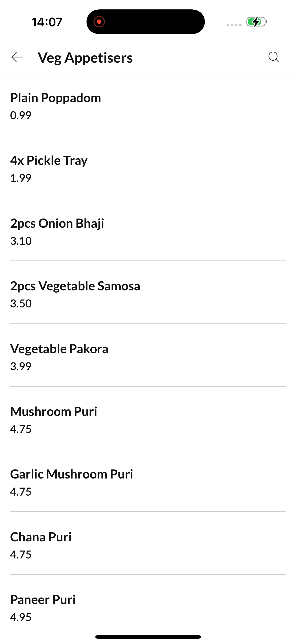Tap the 3.99 price under Vegetable Pakora

tap(21, 366)
